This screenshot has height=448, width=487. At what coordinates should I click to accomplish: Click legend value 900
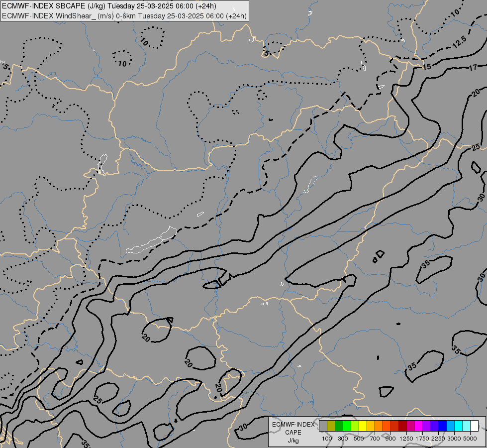click(x=390, y=439)
